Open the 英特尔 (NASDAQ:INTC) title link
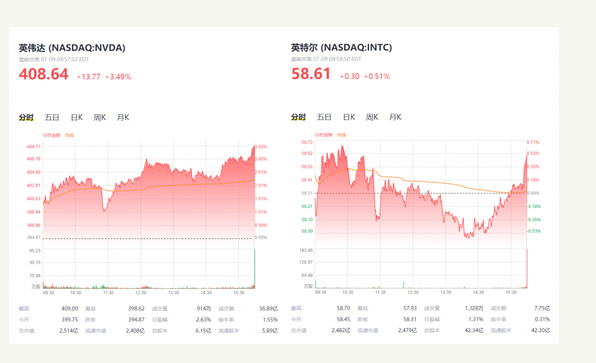Screen dimensions: 596x363 (341, 48)
